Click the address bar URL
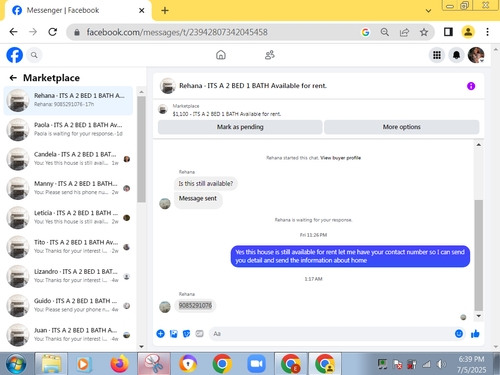This screenshot has width=500, height=375. tap(177, 32)
